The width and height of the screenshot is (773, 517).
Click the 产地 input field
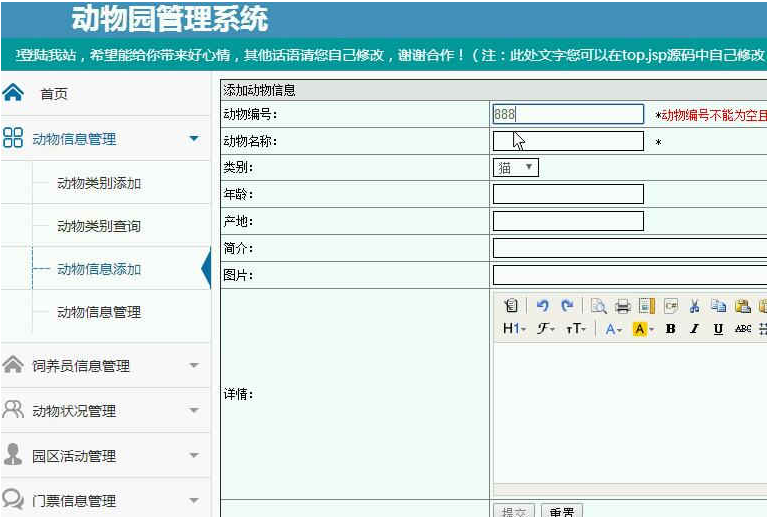click(x=568, y=221)
